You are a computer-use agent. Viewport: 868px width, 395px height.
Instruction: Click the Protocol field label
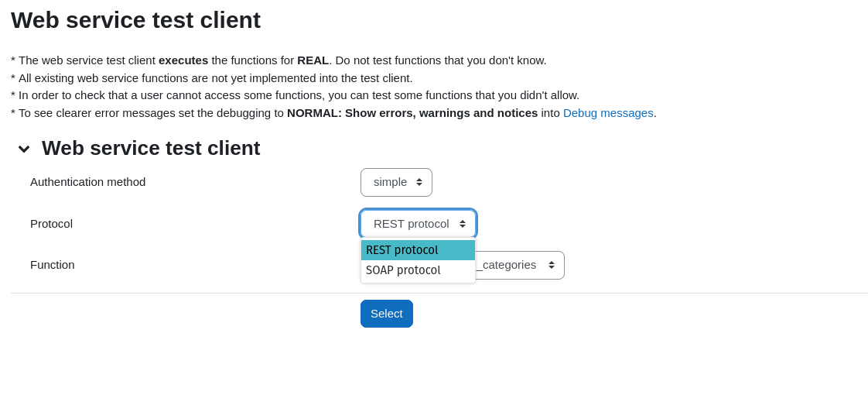52,224
